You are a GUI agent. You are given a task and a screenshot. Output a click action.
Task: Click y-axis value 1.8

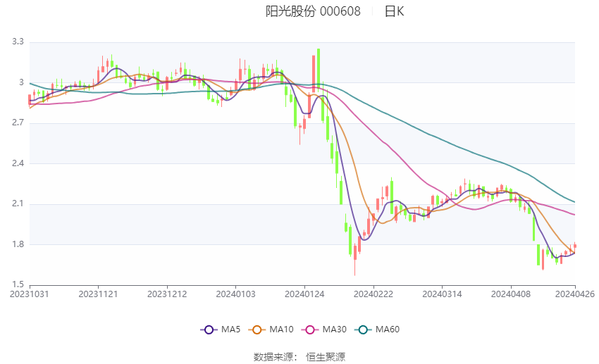pyautogui.click(x=18, y=244)
